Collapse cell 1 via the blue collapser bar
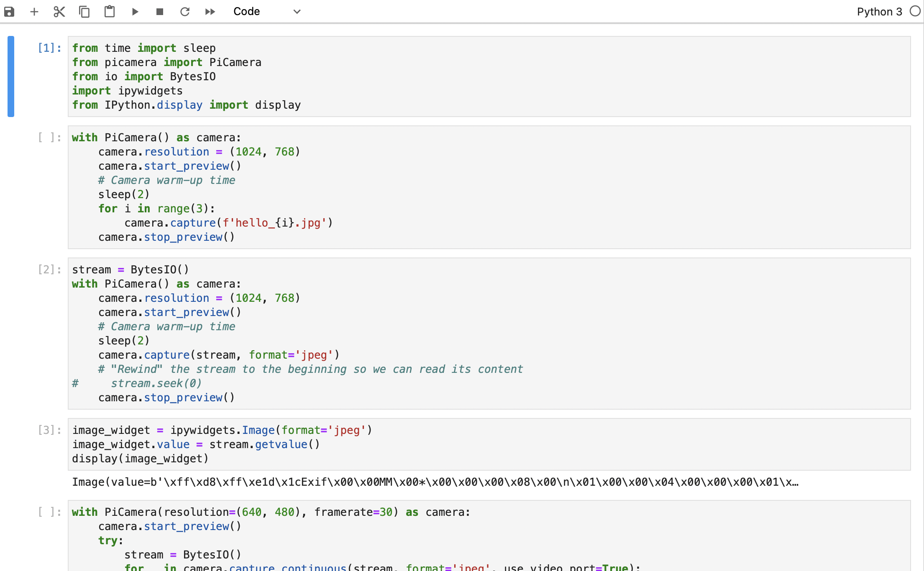The height and width of the screenshot is (571, 924). 10,76
